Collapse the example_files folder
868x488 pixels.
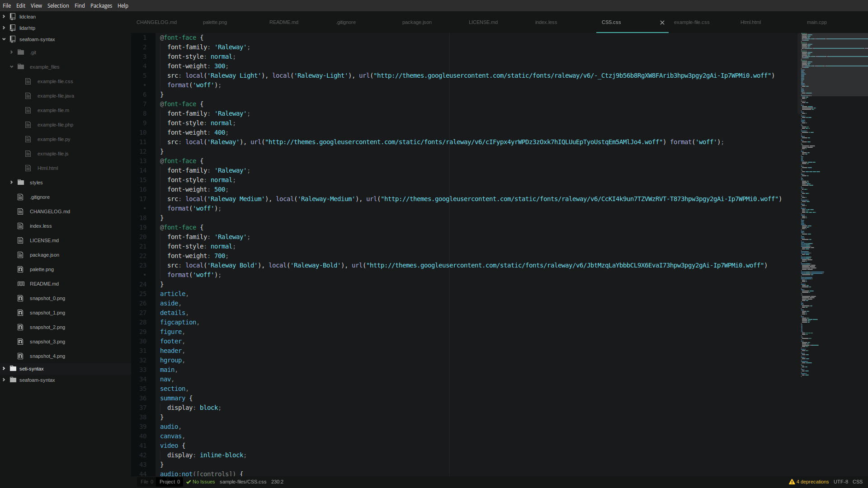click(x=11, y=66)
